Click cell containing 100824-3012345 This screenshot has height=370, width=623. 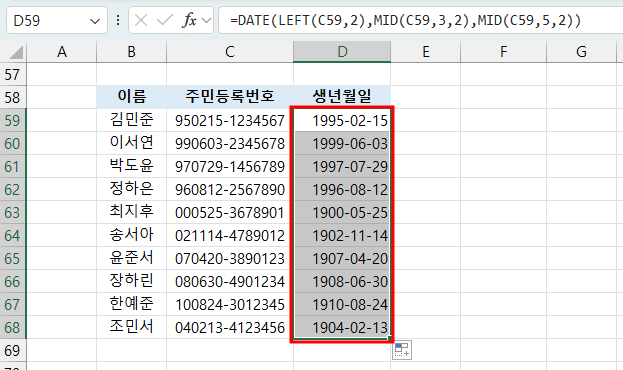point(230,304)
